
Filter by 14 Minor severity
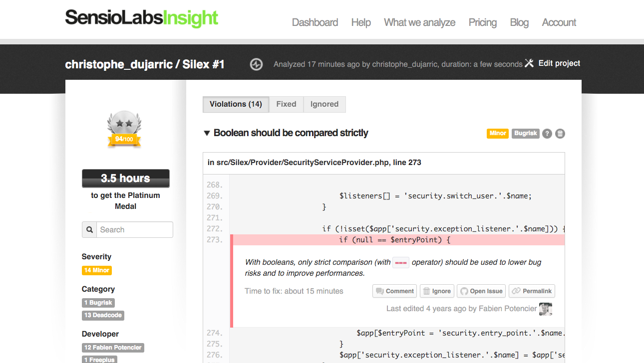(x=97, y=270)
